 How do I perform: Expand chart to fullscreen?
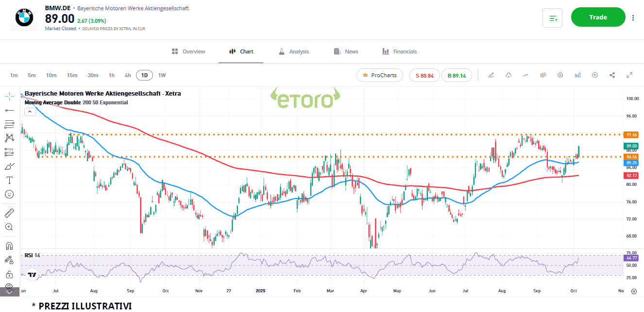point(629,75)
